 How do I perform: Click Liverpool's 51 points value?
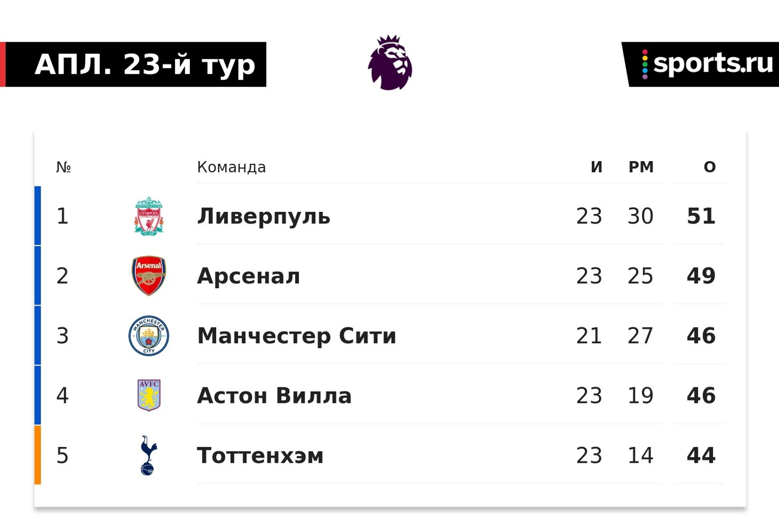(x=701, y=216)
